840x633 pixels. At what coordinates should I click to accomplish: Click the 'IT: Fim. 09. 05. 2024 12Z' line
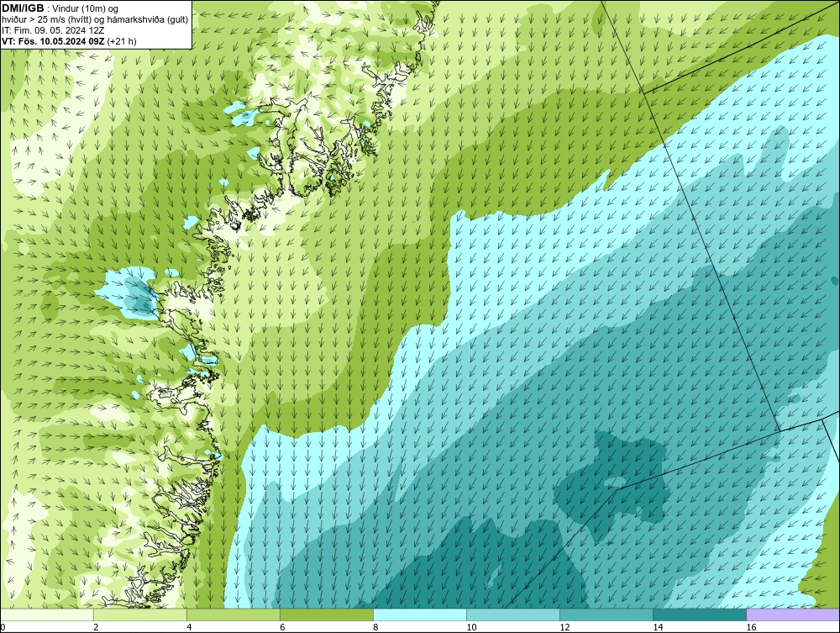[53, 30]
